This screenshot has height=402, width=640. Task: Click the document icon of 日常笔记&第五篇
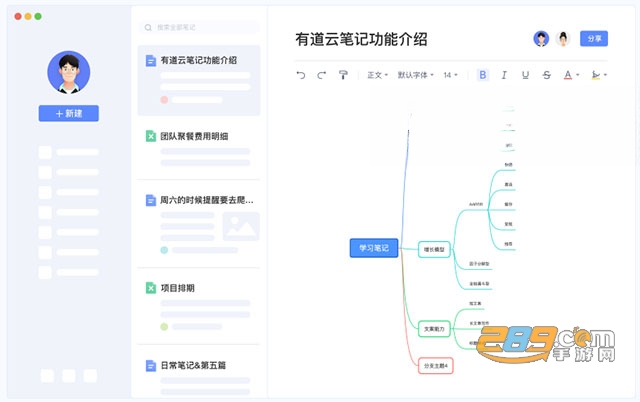point(151,365)
